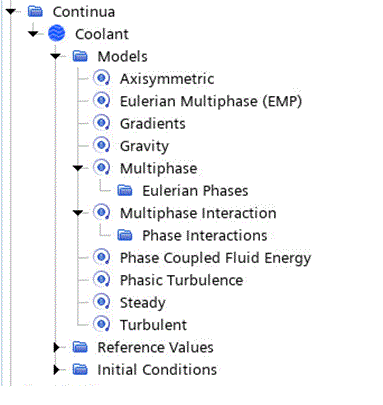Viewport: 383px width, 405px height.
Task: Expand the Reference Values folder
Action: 56,347
